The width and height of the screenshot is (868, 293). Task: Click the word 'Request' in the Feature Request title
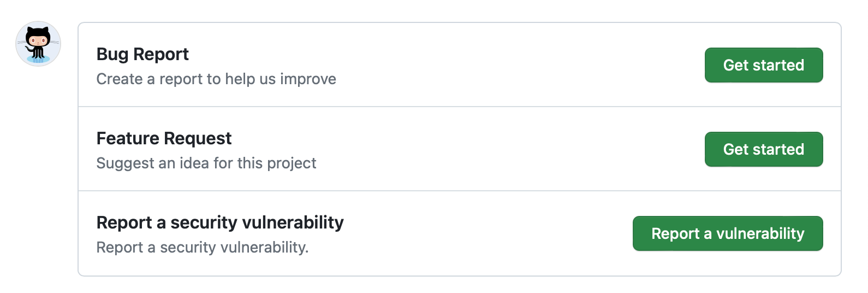point(198,138)
